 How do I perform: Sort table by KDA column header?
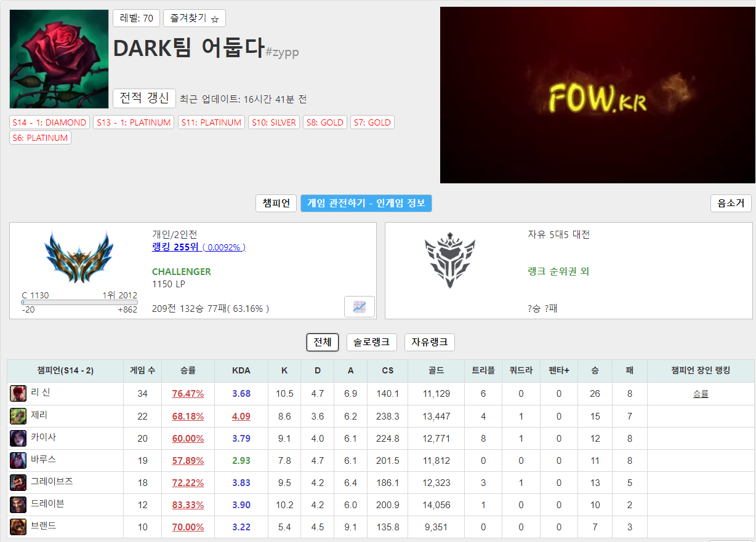click(x=241, y=371)
